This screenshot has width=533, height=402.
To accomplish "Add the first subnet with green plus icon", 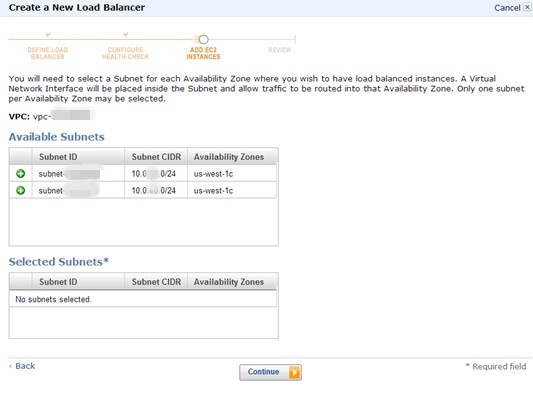I will [20, 174].
